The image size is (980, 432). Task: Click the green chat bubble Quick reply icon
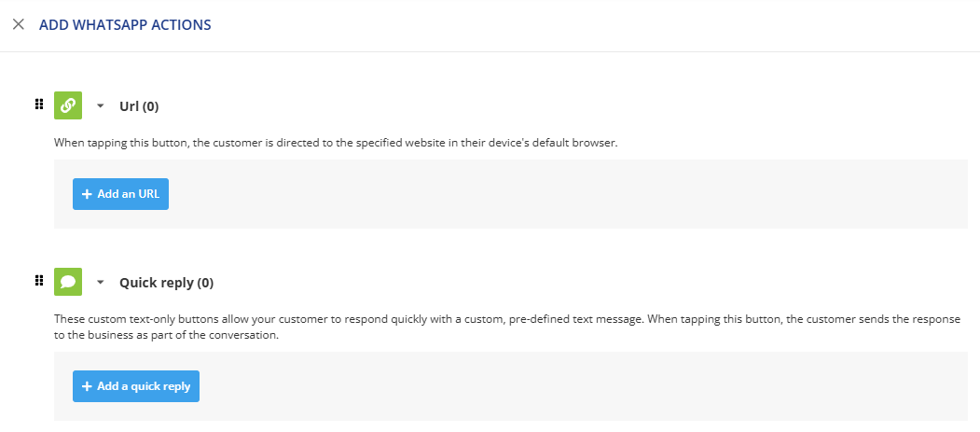click(68, 282)
